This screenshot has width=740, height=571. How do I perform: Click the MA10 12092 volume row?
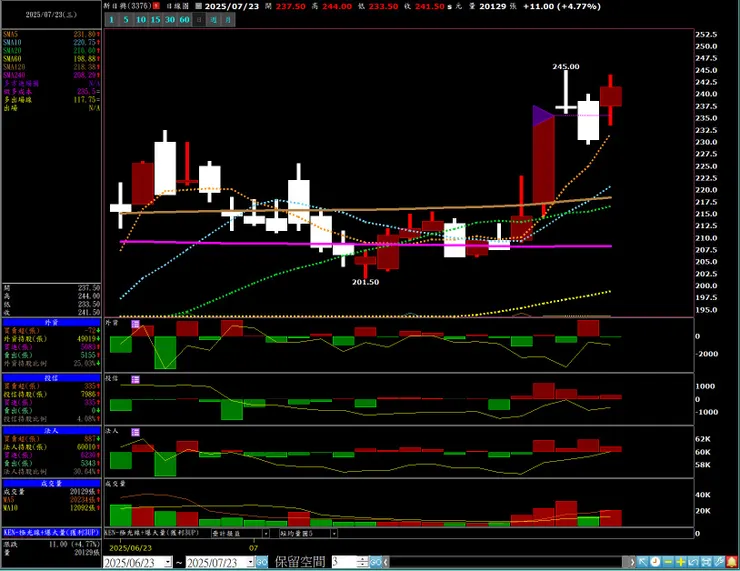pos(51,508)
